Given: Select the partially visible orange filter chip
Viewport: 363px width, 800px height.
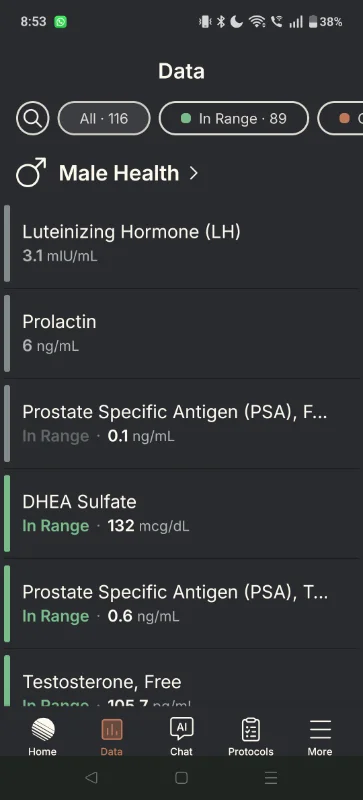Looking at the screenshot, I should click(341, 118).
